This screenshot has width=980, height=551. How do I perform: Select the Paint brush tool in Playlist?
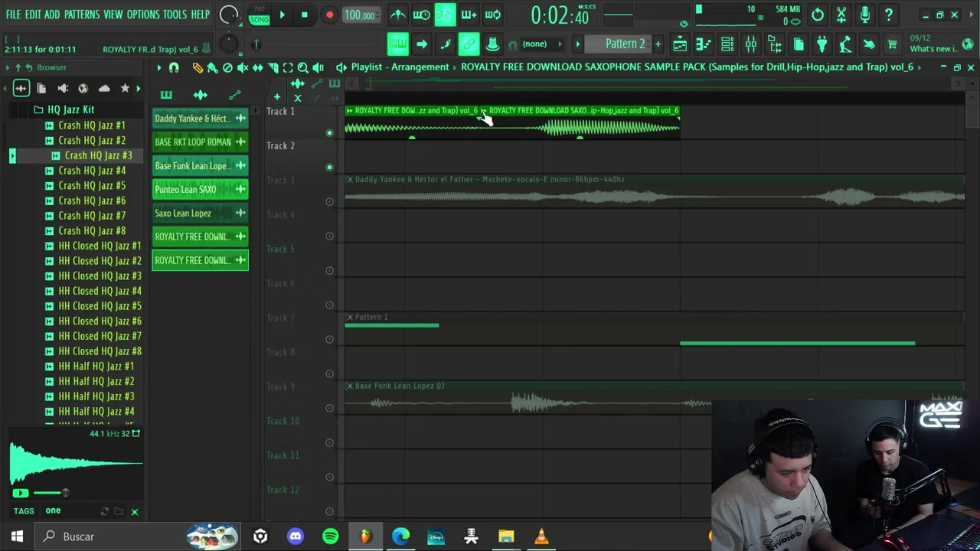[212, 67]
